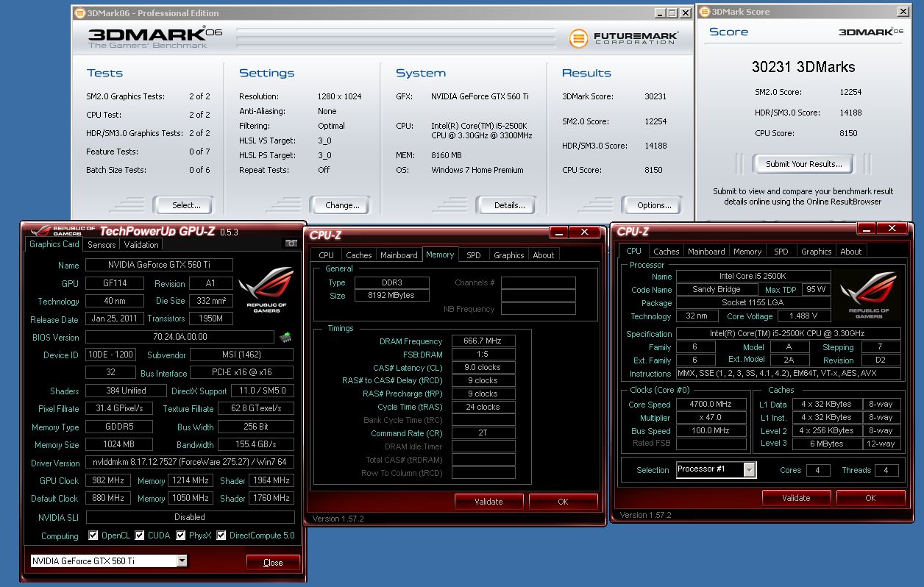Click the Bus Interface PCI-E x16 value

point(241,373)
